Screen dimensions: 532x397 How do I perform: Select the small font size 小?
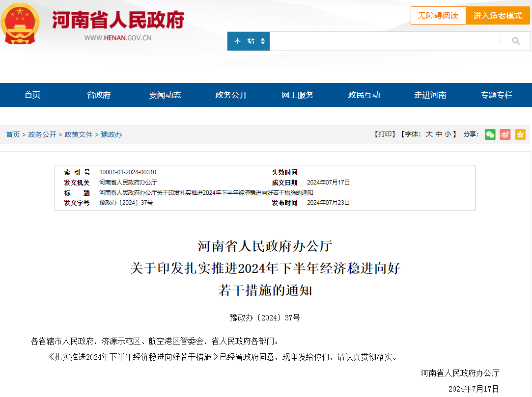[448, 134]
